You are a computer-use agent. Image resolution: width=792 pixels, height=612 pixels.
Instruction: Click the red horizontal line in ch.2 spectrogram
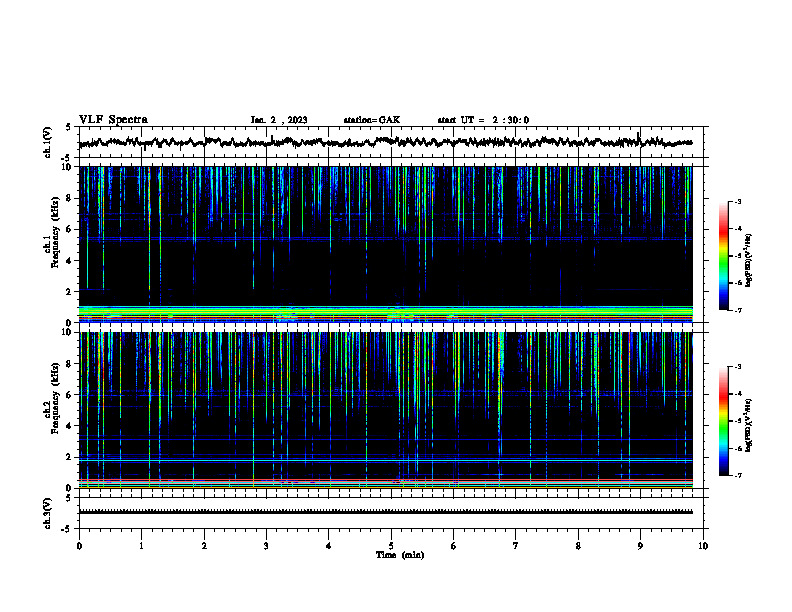coord(385,479)
